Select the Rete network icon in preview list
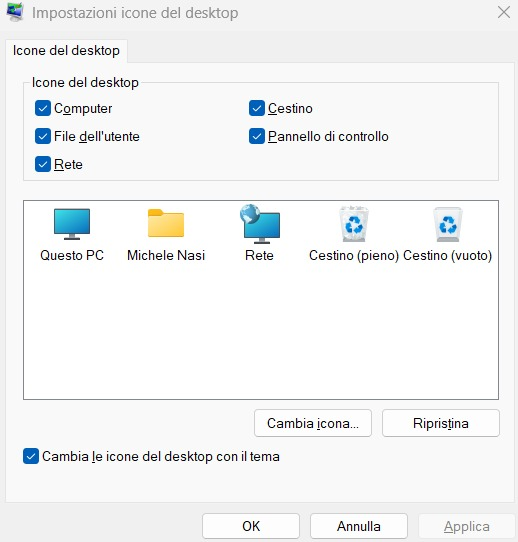 coord(260,224)
